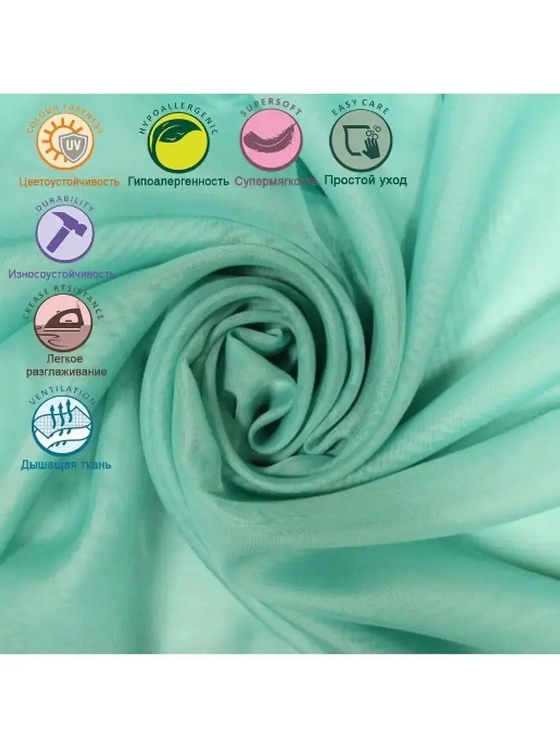This screenshot has width=560, height=747.
Task: Select the iron crease resistance icon
Action: [x=62, y=323]
